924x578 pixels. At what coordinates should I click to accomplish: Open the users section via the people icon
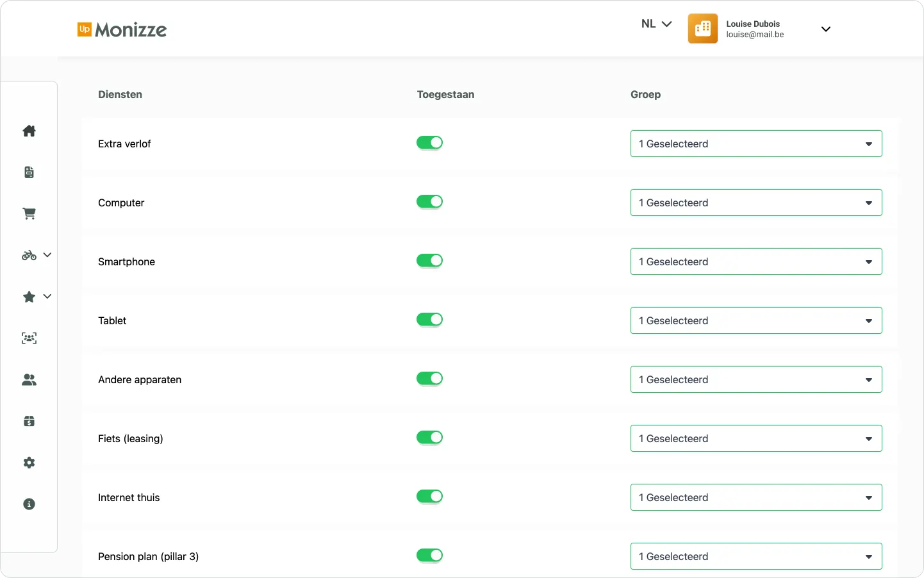(x=29, y=379)
